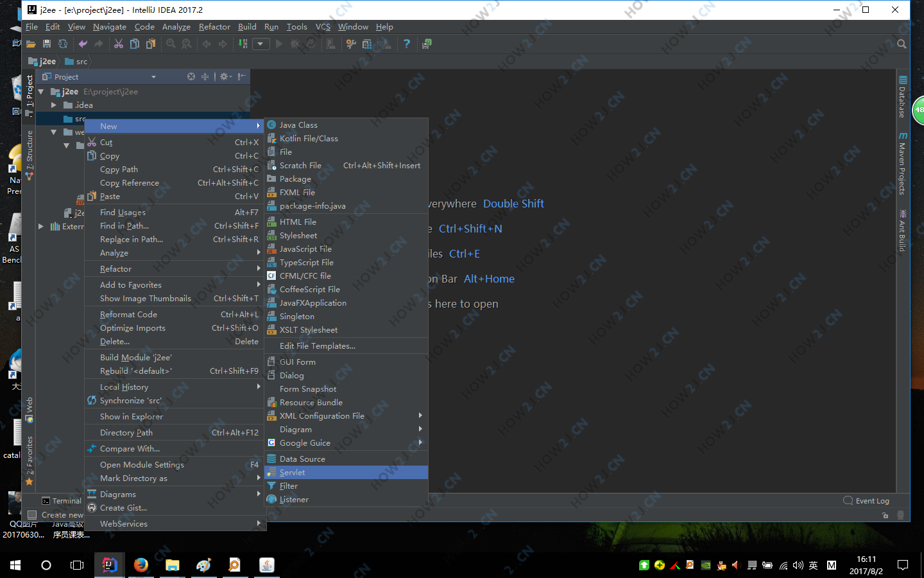Click the Paste clipboard toolbar icon
The image size is (924, 578).
point(151,44)
